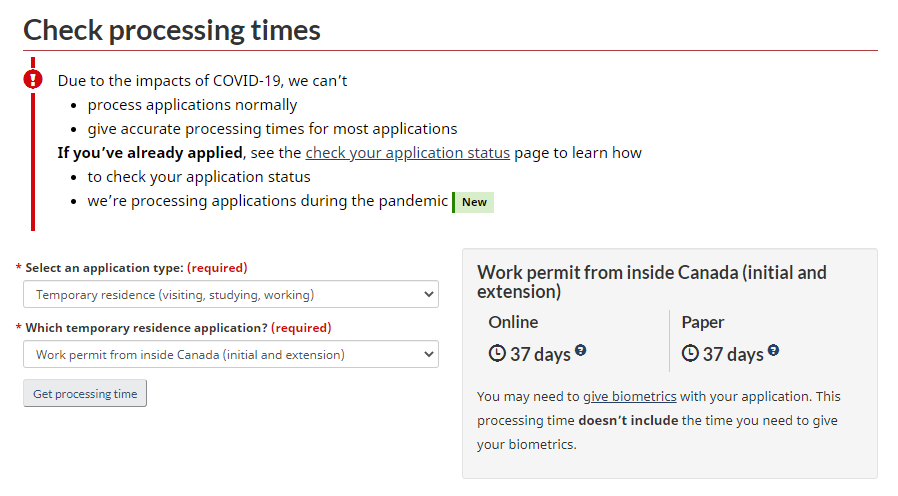
Task: Click the green New badge
Action: tap(474, 202)
